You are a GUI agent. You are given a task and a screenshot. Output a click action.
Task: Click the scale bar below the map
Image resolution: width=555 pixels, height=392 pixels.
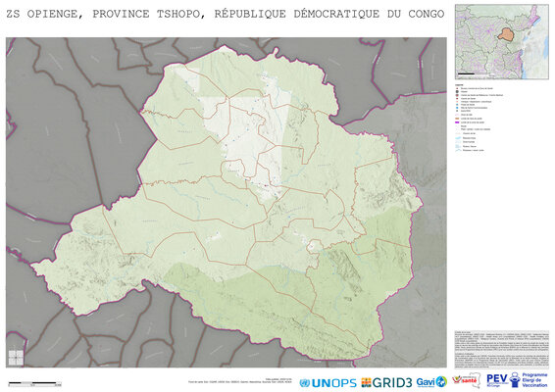click(34, 383)
